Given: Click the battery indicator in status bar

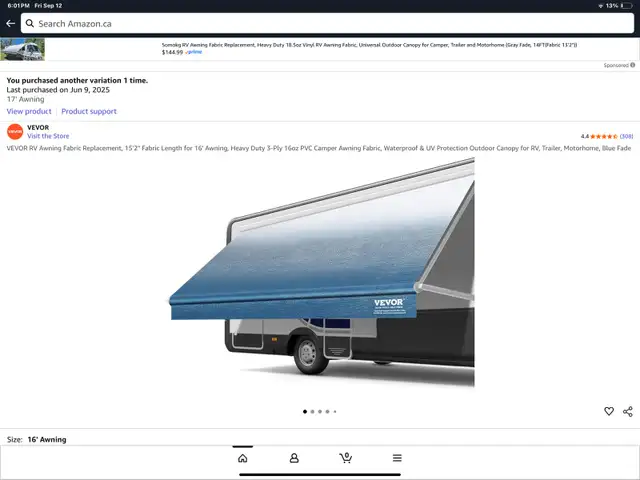Looking at the screenshot, I should tap(627, 6).
